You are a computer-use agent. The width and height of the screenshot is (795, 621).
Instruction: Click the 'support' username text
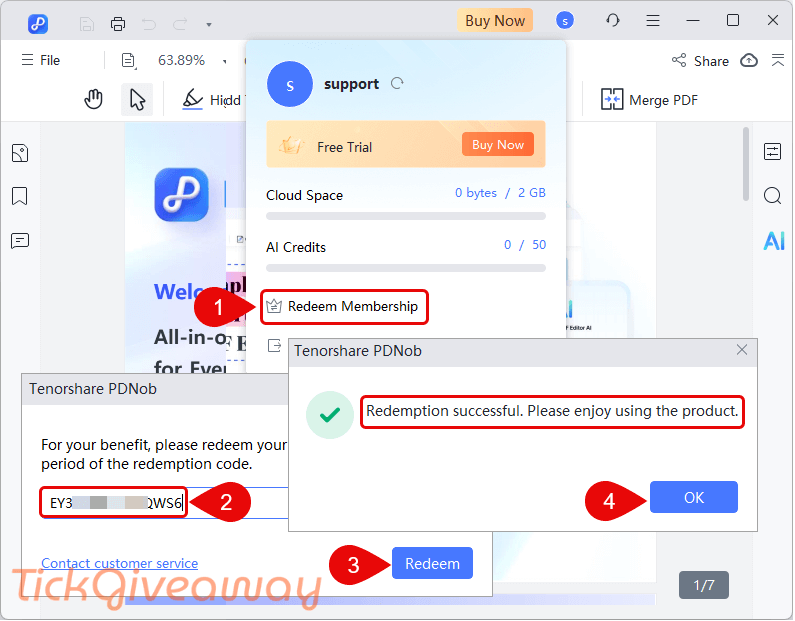click(351, 84)
